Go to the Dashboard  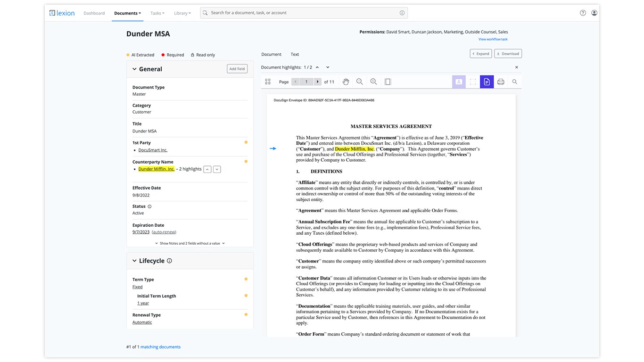pyautogui.click(x=94, y=13)
